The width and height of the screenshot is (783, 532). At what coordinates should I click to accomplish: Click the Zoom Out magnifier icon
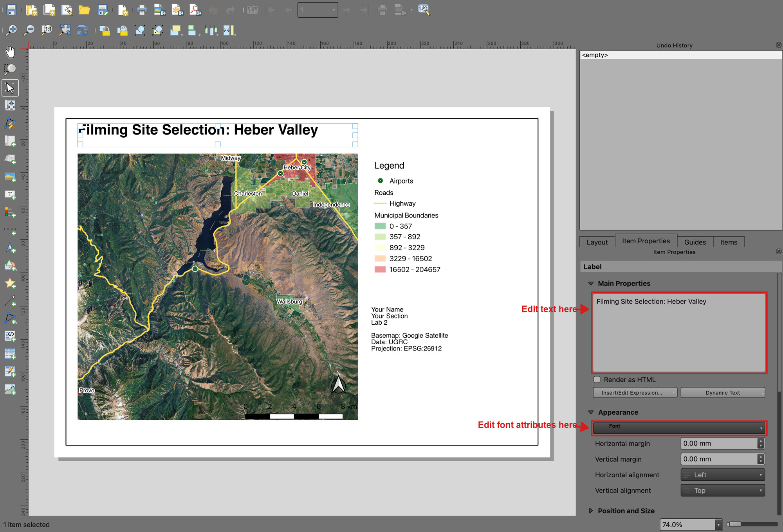point(29,30)
